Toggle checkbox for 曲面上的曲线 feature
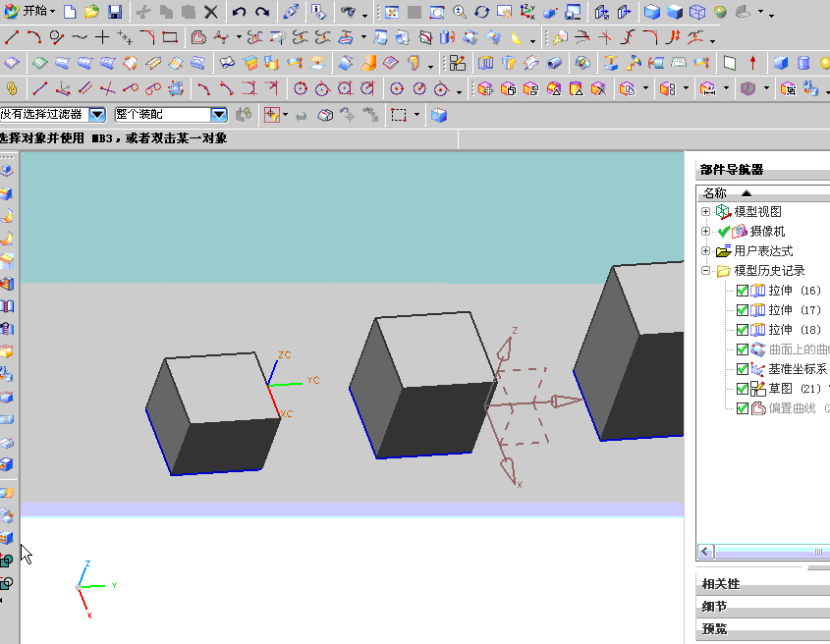 click(x=743, y=349)
